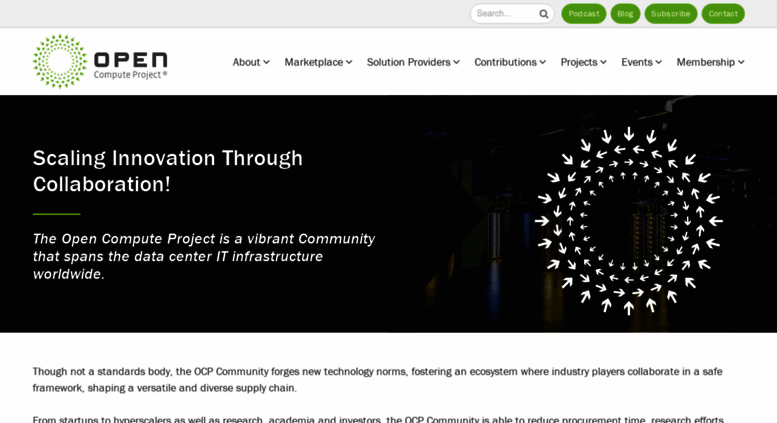Click the Open Compute Project logo
The image size is (777, 423).
point(100,61)
